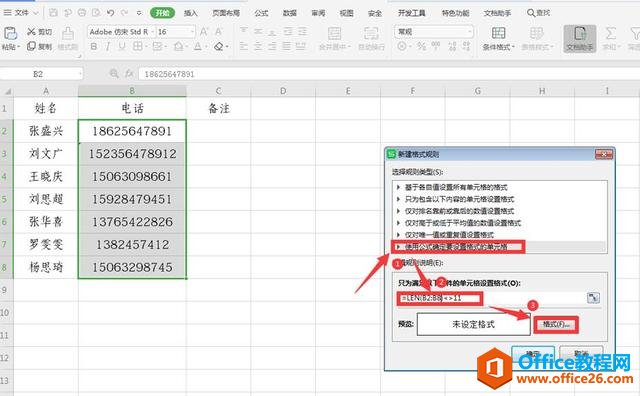The height and width of the screenshot is (396, 640).
Task: Click the Document Assistant (文档助手) ribbon button
Action: [580, 38]
